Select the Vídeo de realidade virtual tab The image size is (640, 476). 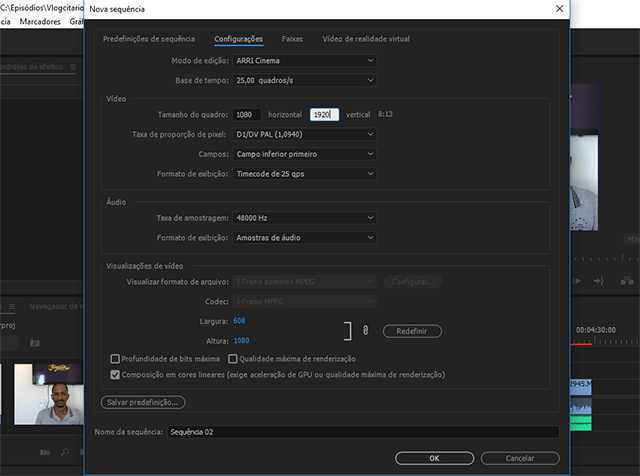coord(366,39)
